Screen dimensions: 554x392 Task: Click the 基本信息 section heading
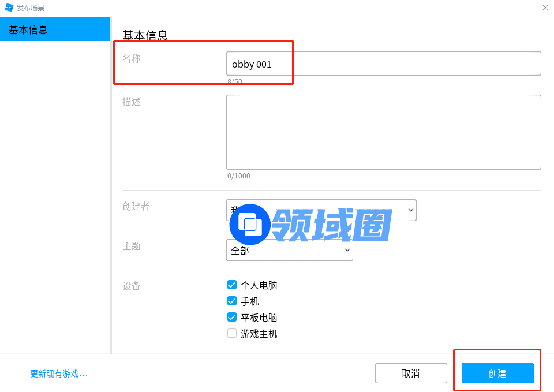click(145, 35)
